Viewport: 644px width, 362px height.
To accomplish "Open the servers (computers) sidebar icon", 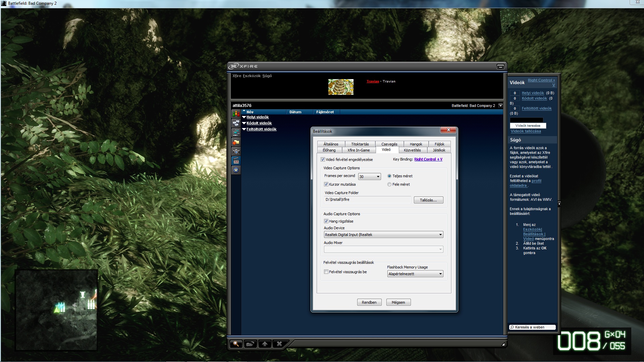I will point(236,133).
